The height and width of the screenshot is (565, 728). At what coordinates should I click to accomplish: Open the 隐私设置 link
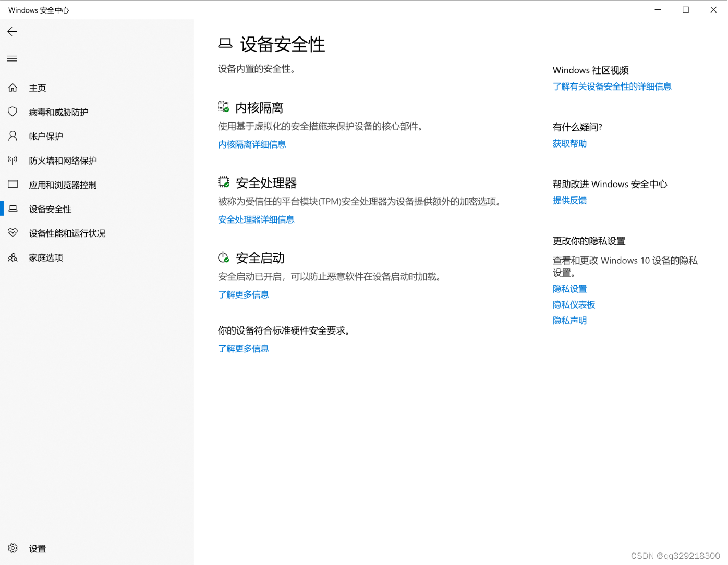click(x=570, y=289)
